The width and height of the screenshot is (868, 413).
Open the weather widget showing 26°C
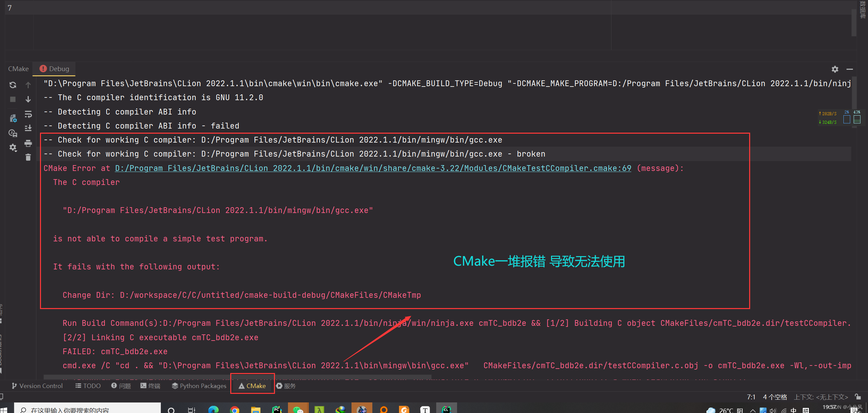[725, 410]
